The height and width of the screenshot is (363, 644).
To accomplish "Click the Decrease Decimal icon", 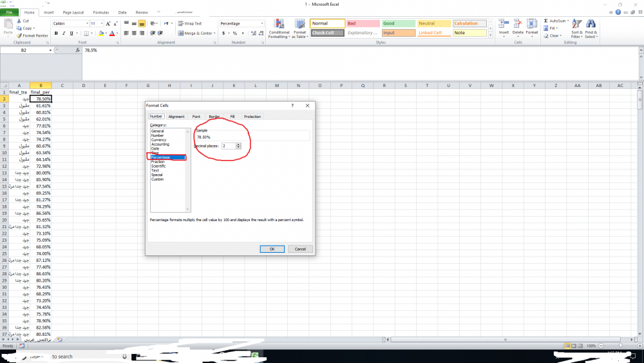I will [261, 34].
